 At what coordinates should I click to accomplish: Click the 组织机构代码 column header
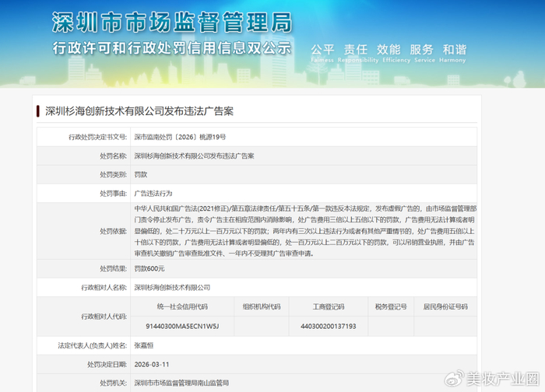(x=261, y=306)
